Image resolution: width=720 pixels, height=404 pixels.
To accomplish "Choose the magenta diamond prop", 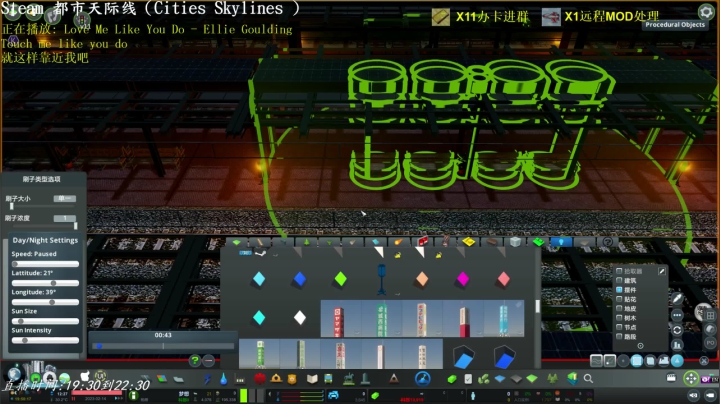I will [462, 279].
